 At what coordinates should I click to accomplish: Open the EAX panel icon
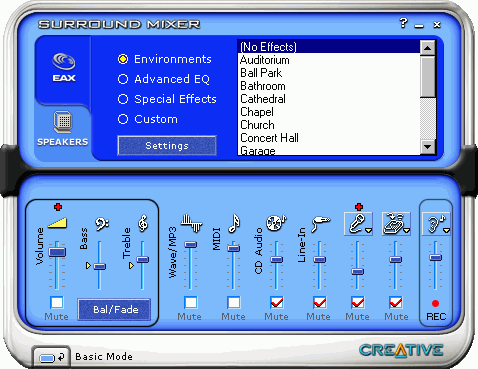(64, 67)
